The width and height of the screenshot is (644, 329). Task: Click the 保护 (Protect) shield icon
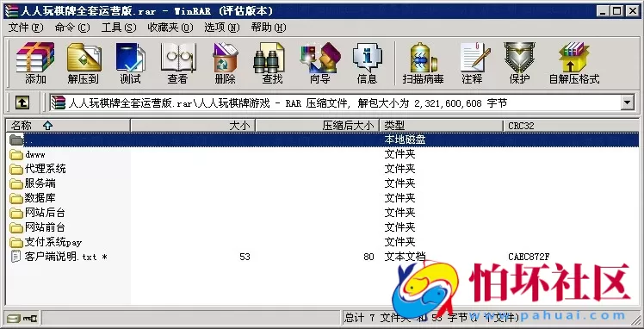coord(519,58)
